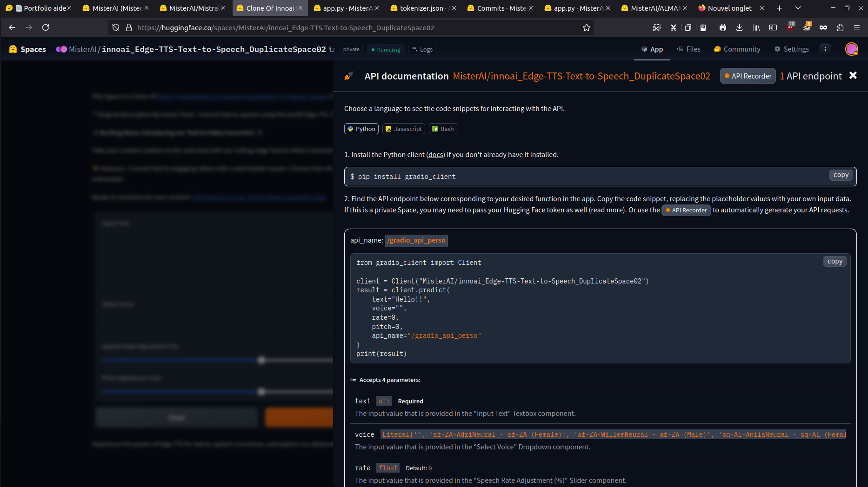Click the tracking protection shield icon
Viewport: 868px width, 487px height.
click(x=116, y=27)
